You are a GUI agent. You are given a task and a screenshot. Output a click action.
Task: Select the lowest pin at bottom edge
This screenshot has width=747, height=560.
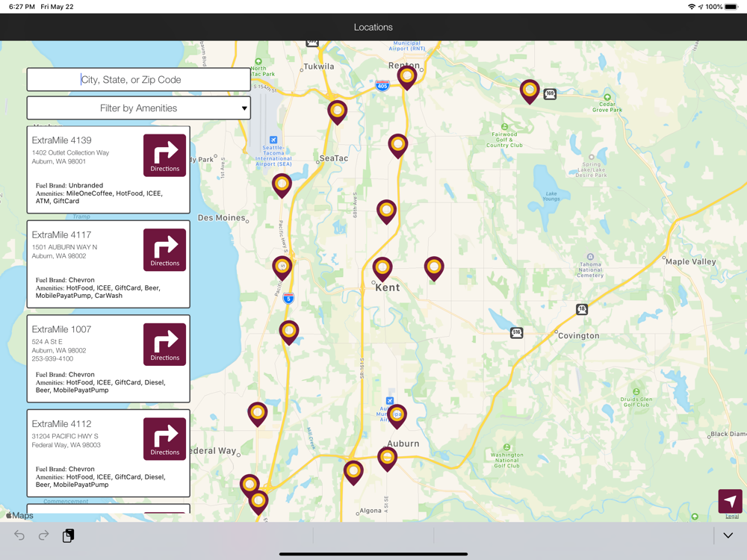258,503
